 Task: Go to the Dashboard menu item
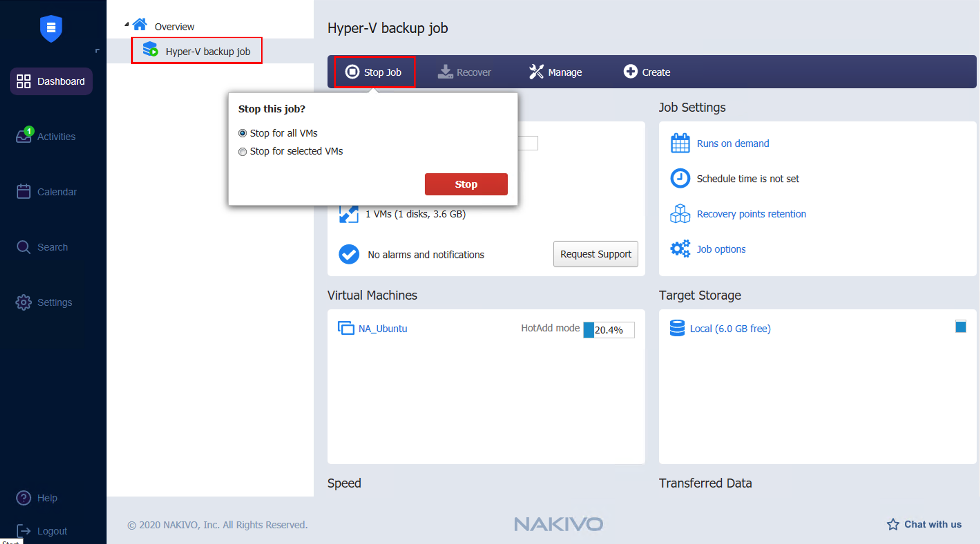[x=51, y=81]
